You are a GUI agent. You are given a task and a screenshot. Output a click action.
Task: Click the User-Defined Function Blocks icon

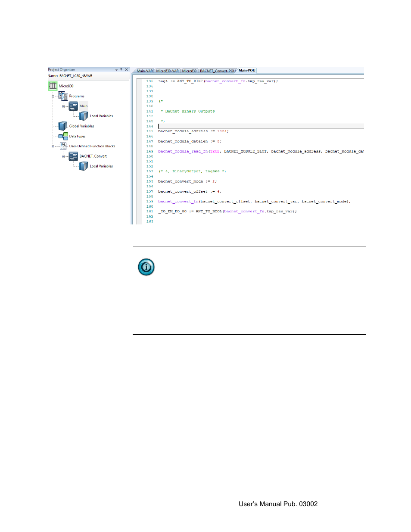click(63, 146)
